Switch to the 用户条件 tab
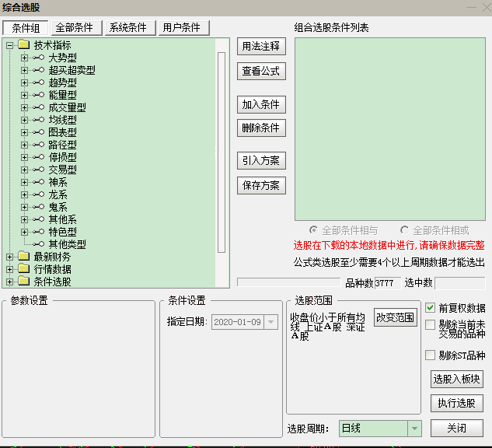 pos(184,28)
